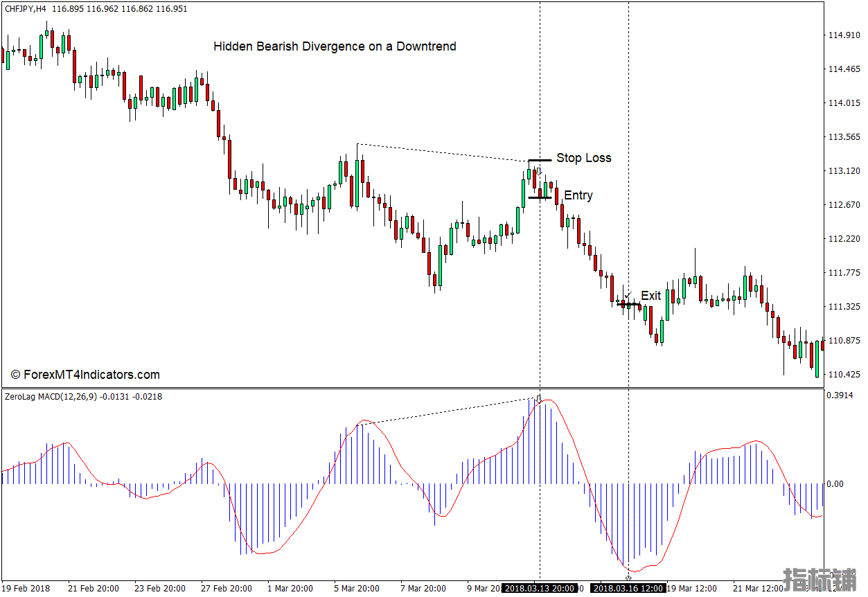Screen dimensions: 868x597
Task: Click the CHFJPY,H4 symbol header
Action: click(25, 8)
